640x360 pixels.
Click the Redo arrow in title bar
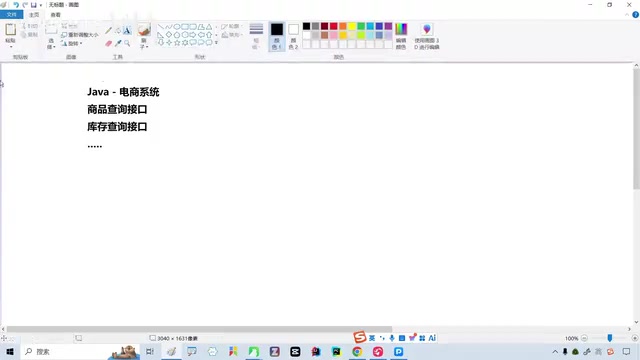point(25,5)
